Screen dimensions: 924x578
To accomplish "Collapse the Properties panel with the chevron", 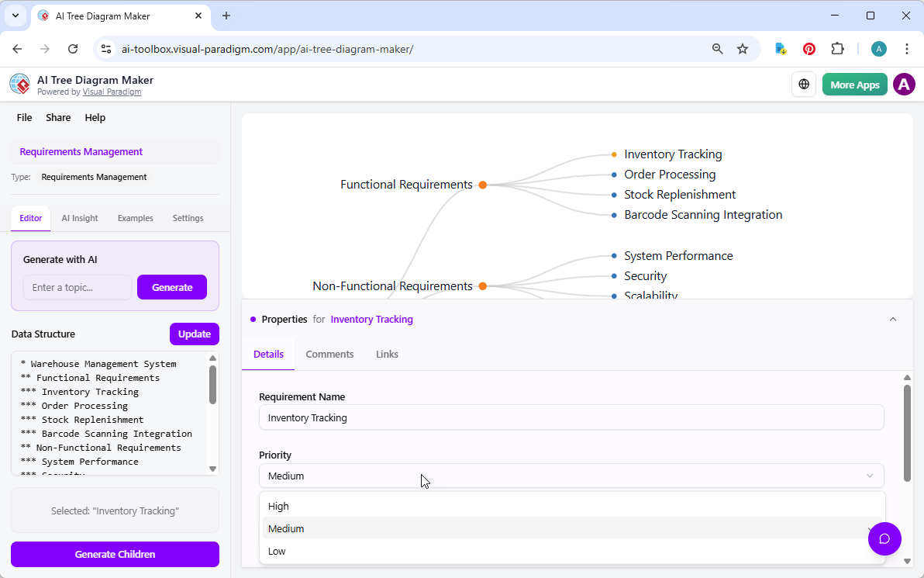I will 893,319.
